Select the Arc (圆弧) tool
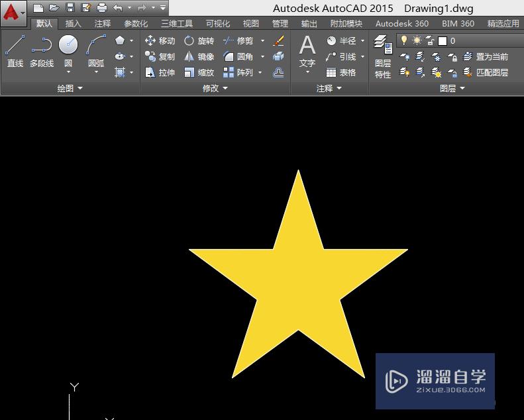Viewport: 524px width, 420px height. coord(96,50)
